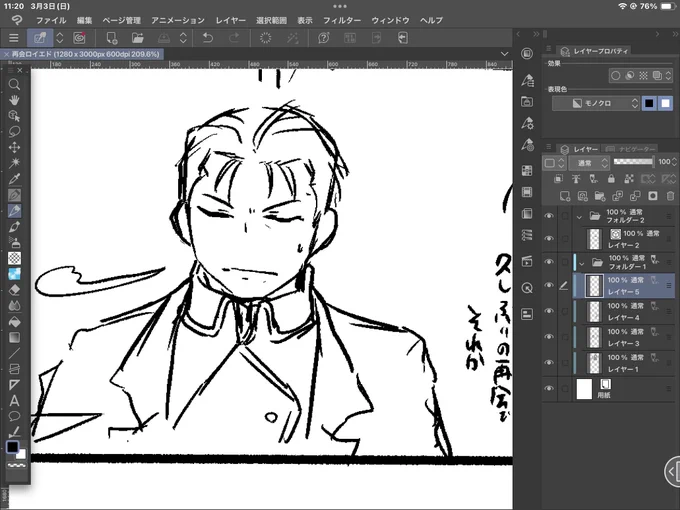This screenshot has width=680, height=510.
Task: Select the Balloon tool
Action: click(14, 416)
